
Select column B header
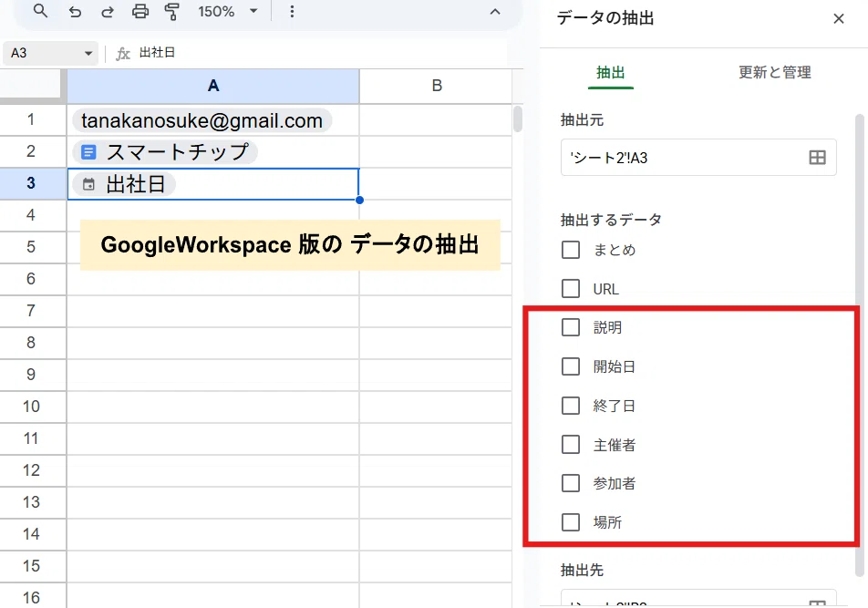click(x=436, y=86)
